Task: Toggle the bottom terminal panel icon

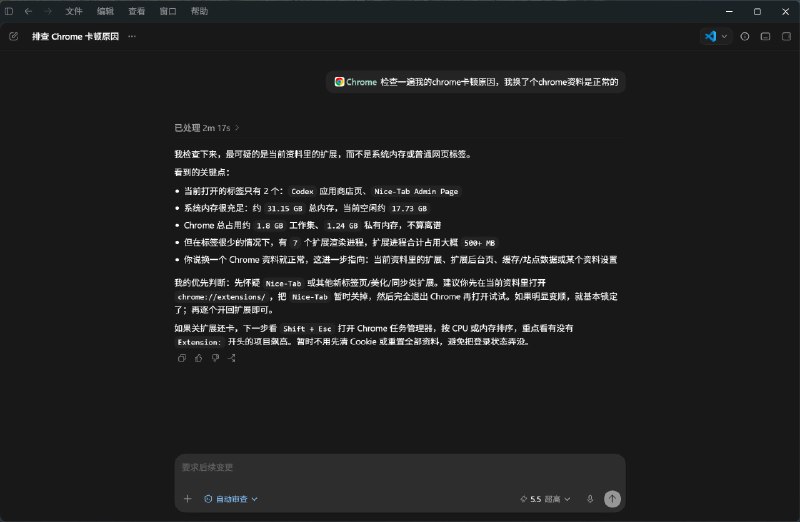Action: click(765, 36)
